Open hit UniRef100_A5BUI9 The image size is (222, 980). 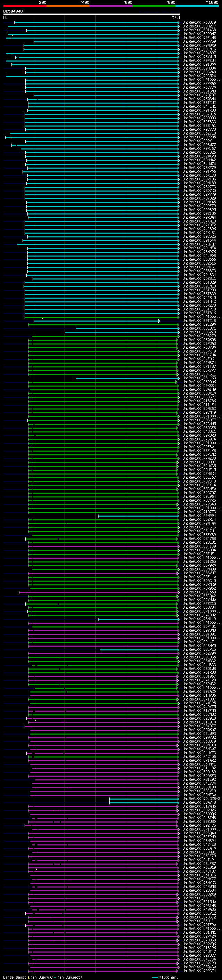click(x=199, y=23)
